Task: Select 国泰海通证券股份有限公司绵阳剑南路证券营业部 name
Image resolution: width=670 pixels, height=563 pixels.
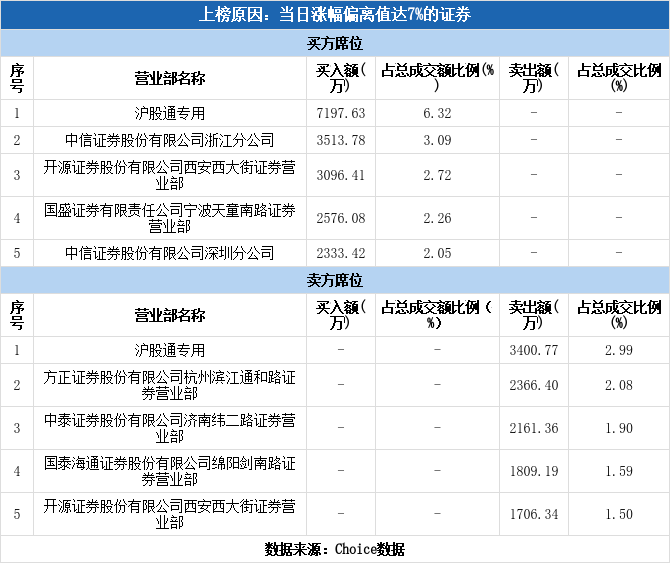Action: (x=170, y=471)
